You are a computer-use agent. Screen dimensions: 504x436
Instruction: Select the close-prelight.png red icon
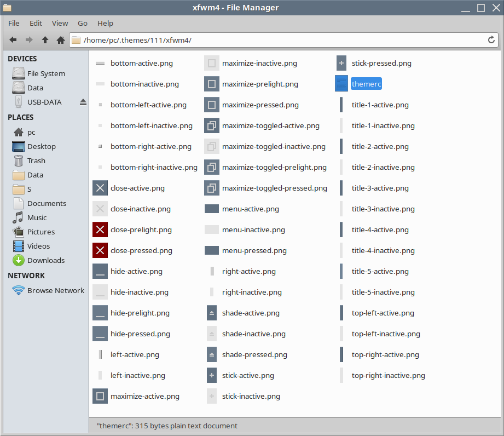tap(100, 230)
